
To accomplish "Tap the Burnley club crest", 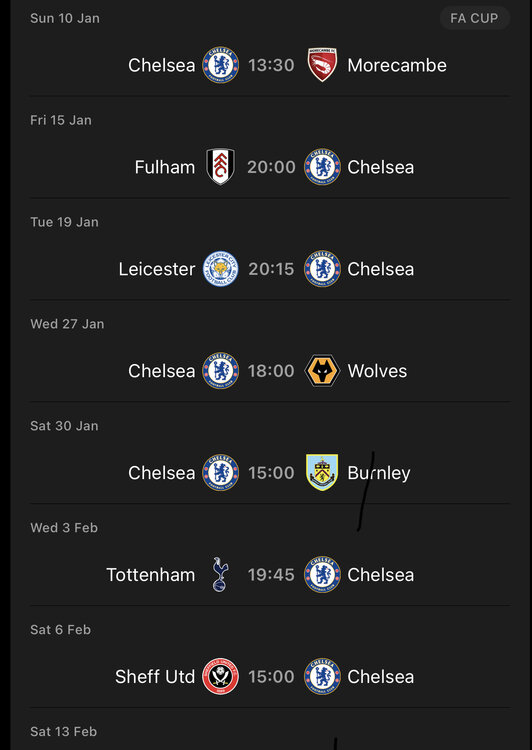I will [322, 472].
